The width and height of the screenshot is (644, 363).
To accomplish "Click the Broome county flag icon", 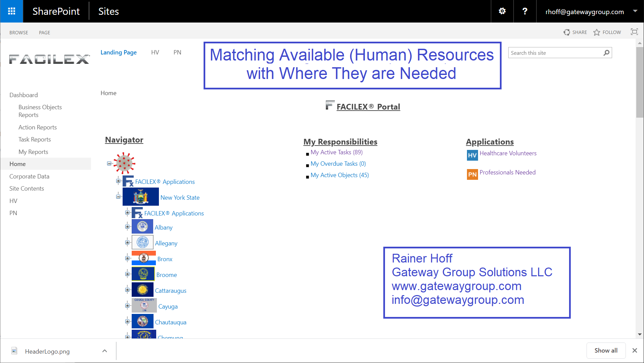I will click(x=143, y=274).
